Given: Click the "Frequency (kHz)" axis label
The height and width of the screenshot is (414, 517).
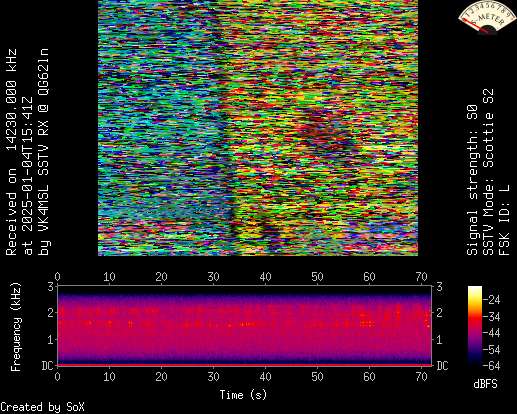Looking at the screenshot, I should (x=16, y=327).
